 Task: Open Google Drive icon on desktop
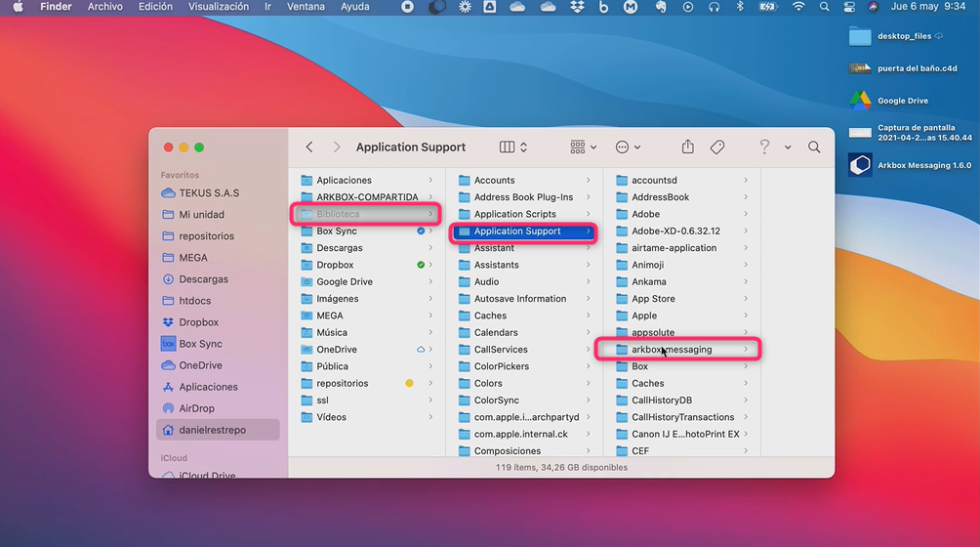coord(860,101)
